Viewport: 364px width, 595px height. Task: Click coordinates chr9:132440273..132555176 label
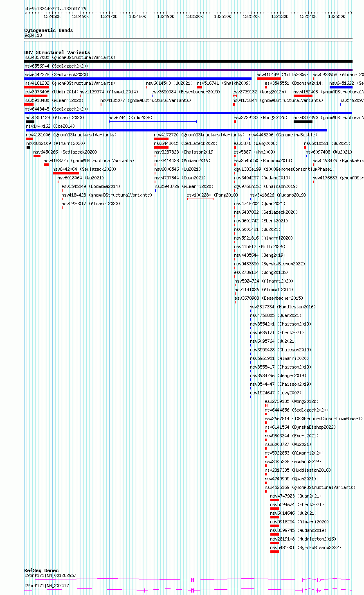(55, 9)
